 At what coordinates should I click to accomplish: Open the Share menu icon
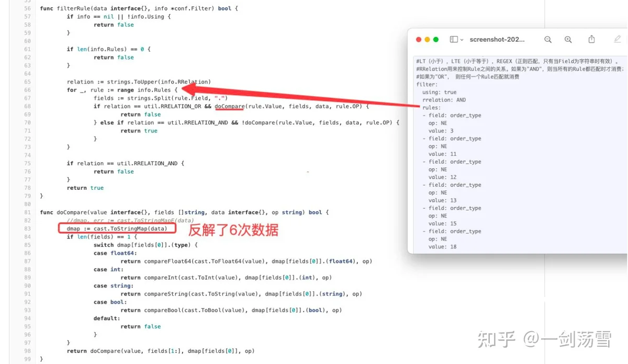[591, 39]
